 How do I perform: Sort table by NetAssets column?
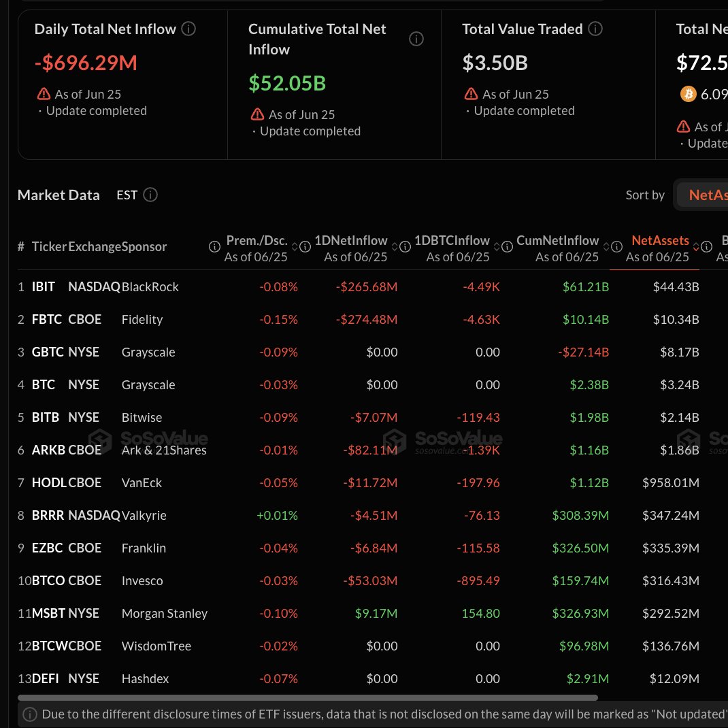point(695,246)
